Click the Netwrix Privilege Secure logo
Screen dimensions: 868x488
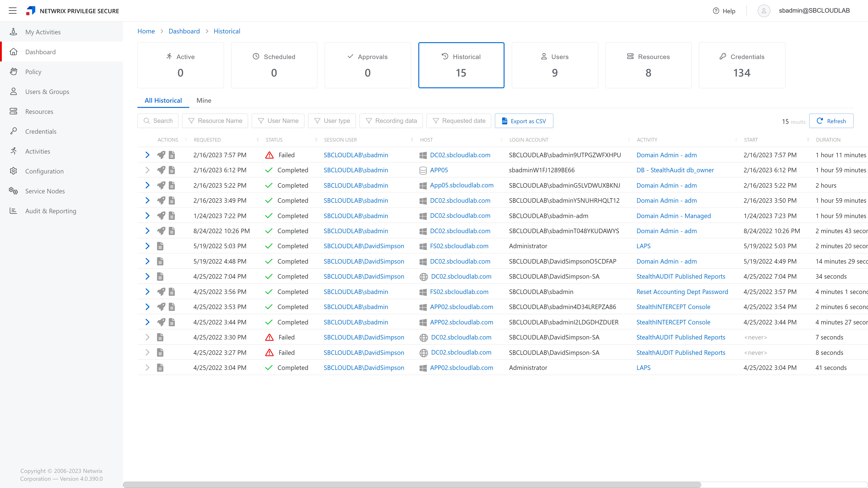click(31, 11)
